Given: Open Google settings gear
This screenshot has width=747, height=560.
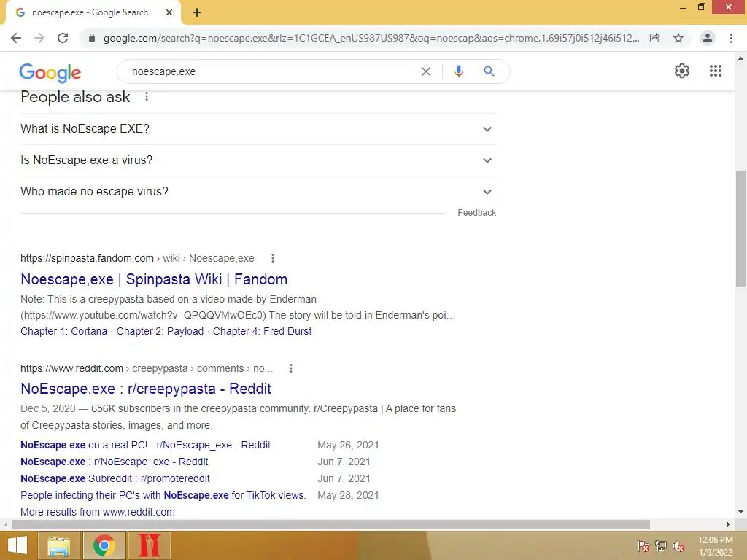Looking at the screenshot, I should 682,71.
